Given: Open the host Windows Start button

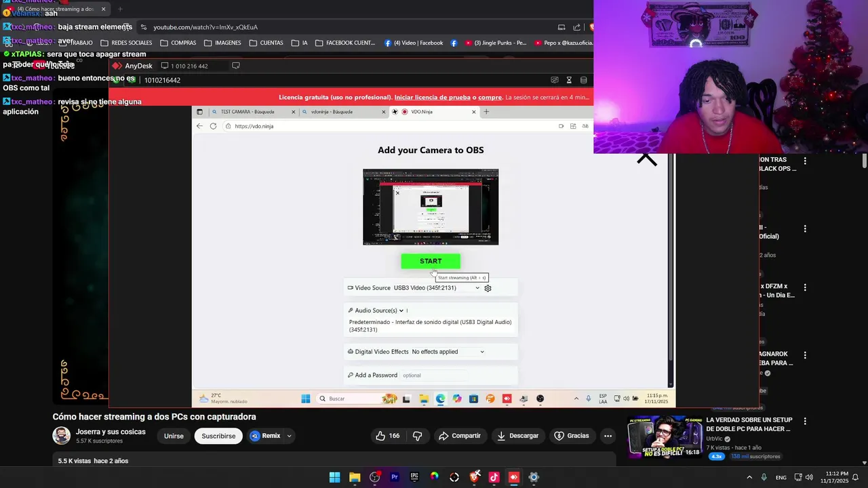Looking at the screenshot, I should (334, 477).
